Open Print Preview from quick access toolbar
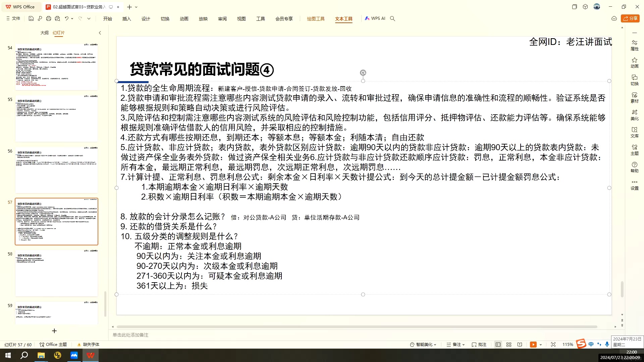Viewport: 644px width, 362px height. (x=57, y=19)
